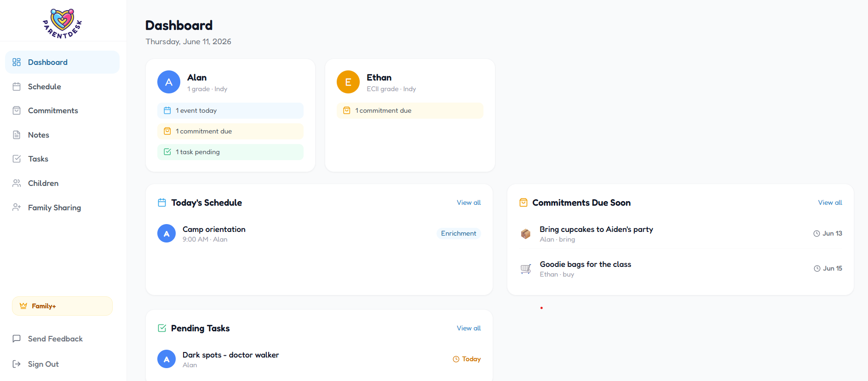Click the Notes document icon in sidebar
Image resolution: width=868 pixels, height=381 pixels.
pyautogui.click(x=17, y=135)
